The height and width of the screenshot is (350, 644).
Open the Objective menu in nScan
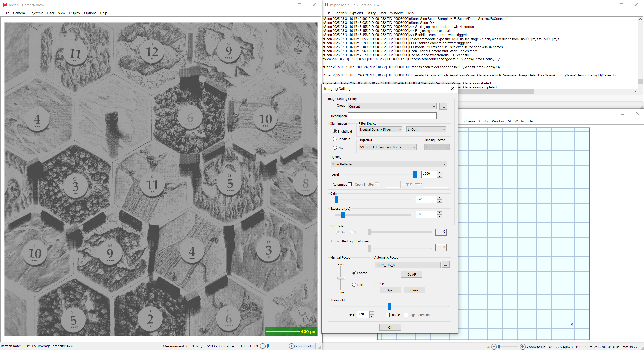pyautogui.click(x=36, y=13)
